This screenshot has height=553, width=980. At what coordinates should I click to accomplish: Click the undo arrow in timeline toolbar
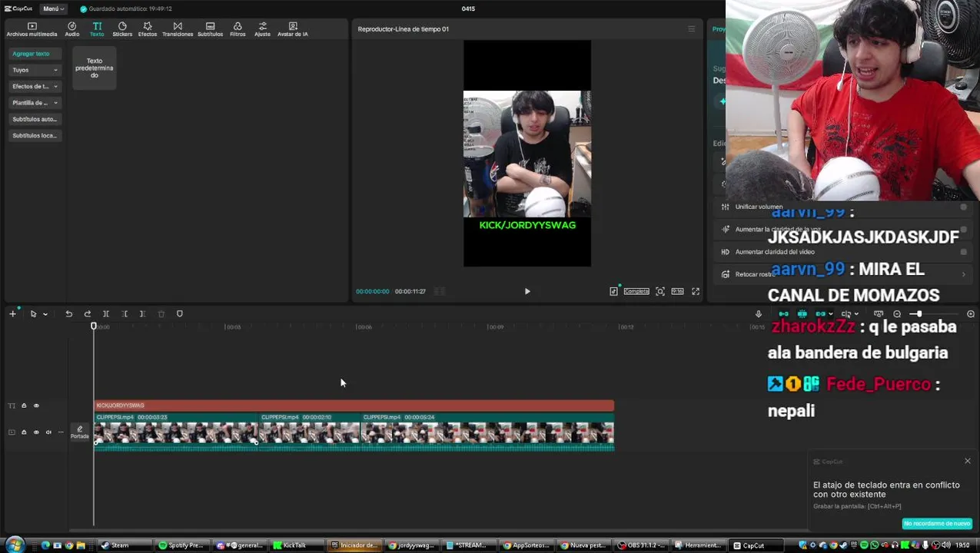tap(68, 314)
